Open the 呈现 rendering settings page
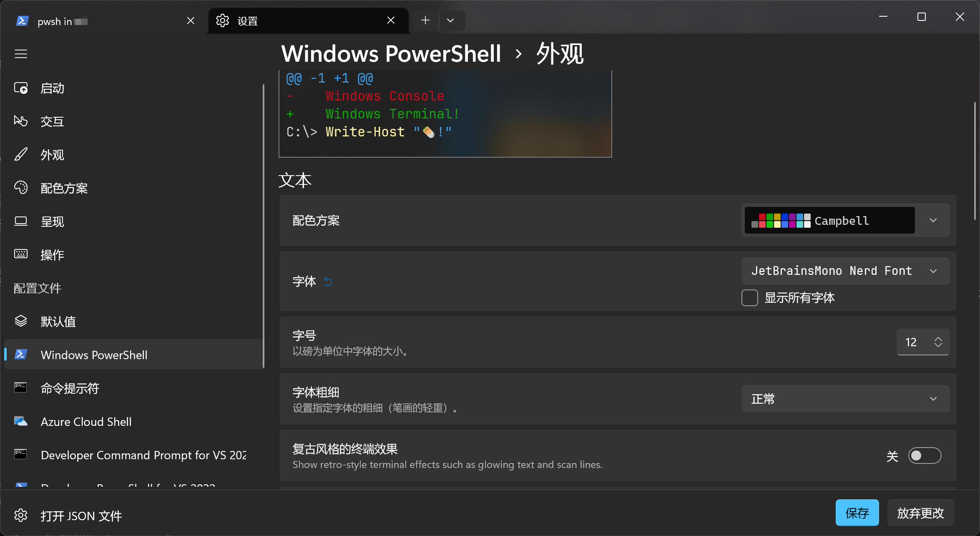The width and height of the screenshot is (980, 536). point(52,222)
